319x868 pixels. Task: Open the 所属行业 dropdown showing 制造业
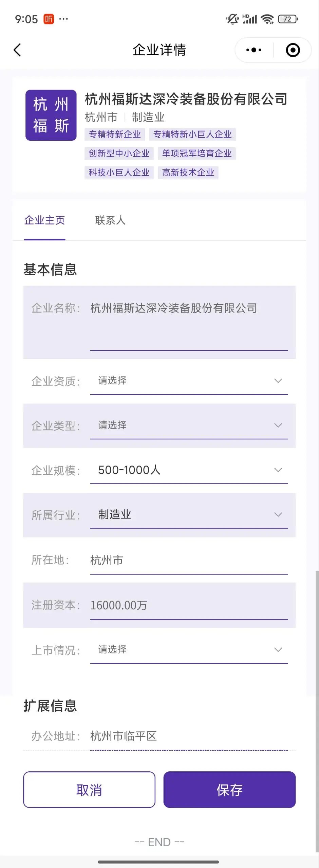189,515
